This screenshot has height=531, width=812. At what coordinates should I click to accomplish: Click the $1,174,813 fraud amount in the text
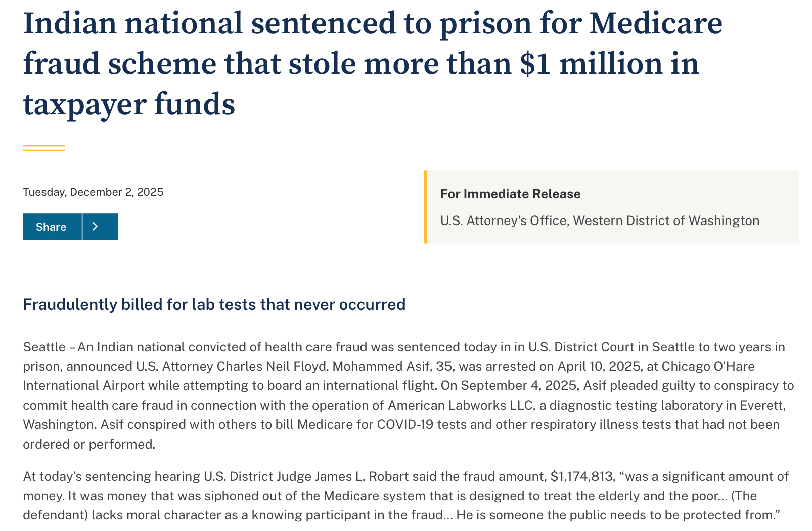(x=581, y=476)
